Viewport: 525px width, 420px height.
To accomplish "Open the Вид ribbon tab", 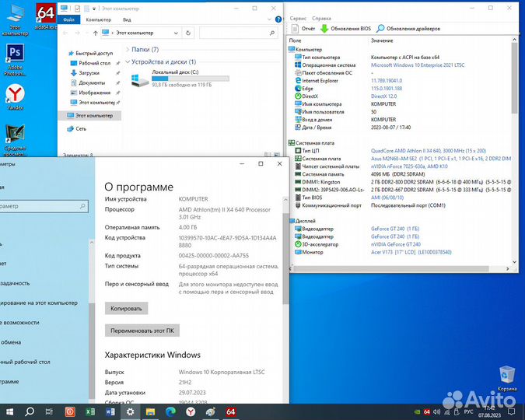I will (x=127, y=19).
